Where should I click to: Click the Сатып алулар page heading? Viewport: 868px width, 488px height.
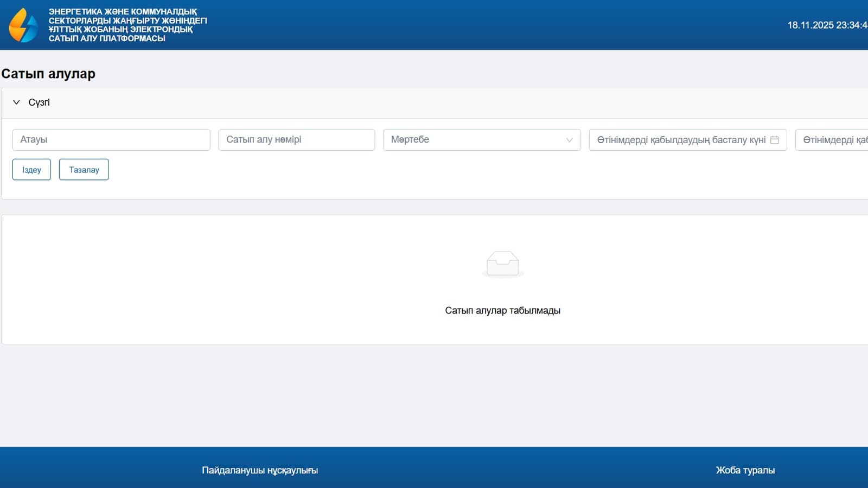pos(48,74)
